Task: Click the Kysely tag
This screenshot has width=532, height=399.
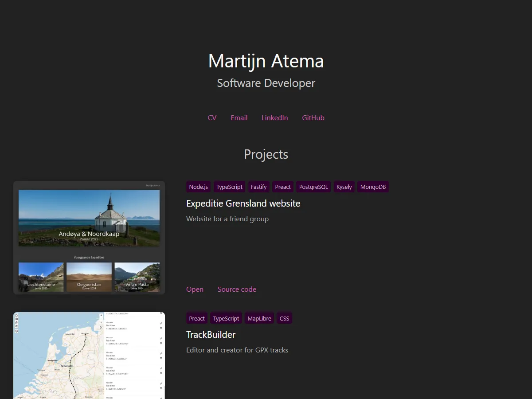Action: click(344, 187)
